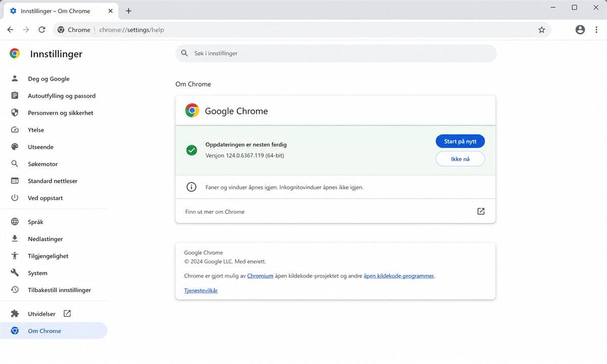This screenshot has height=364, width=607.
Task: Select the Innstillinger – Om Chrome tab
Action: pyautogui.click(x=61, y=11)
